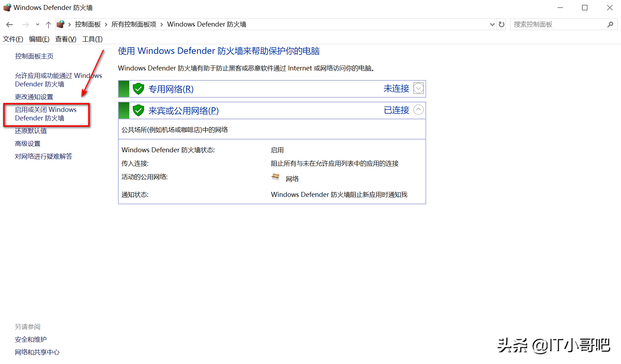Screen dimensions: 621x364
Task: Click the search magnifier icon
Action: click(610, 24)
